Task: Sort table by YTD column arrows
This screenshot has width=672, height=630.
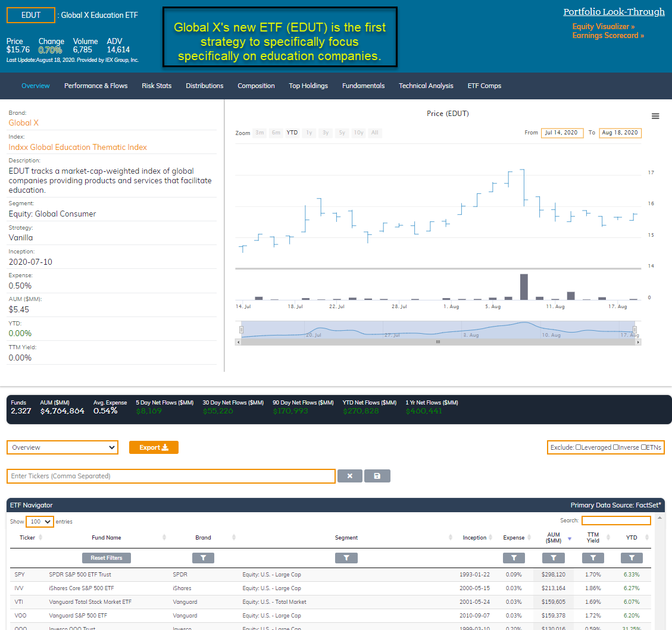Action: [647, 537]
